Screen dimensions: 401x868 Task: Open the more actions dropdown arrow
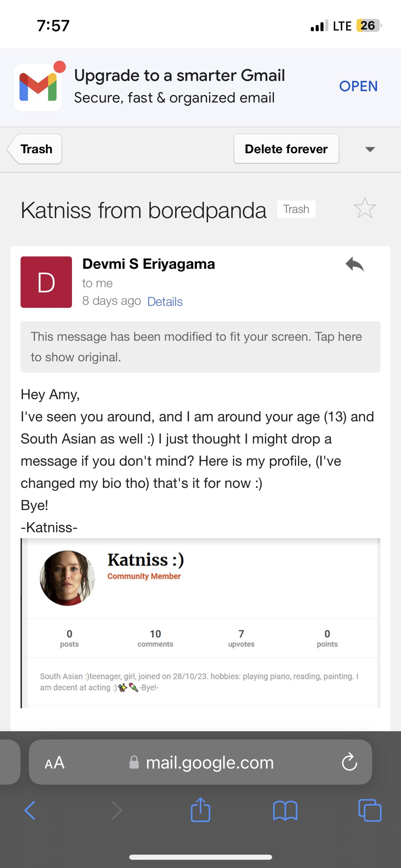click(370, 149)
